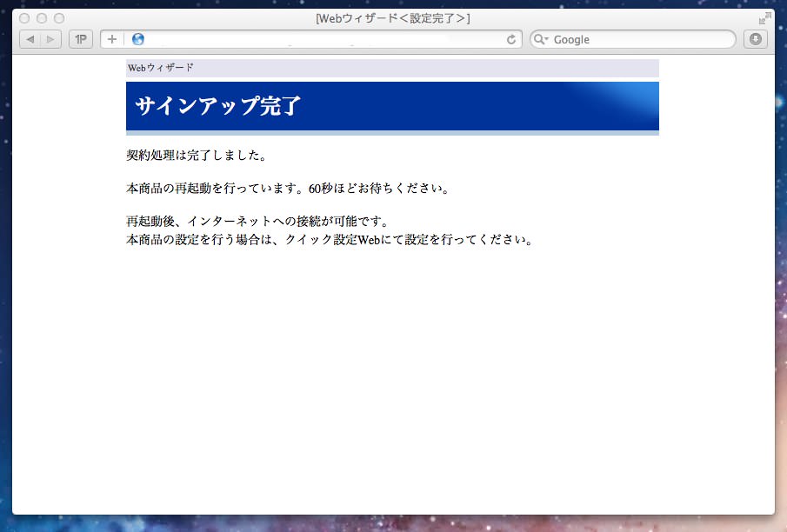
Task: Click the text '契約処理は完了しました。'
Action: click(197, 155)
